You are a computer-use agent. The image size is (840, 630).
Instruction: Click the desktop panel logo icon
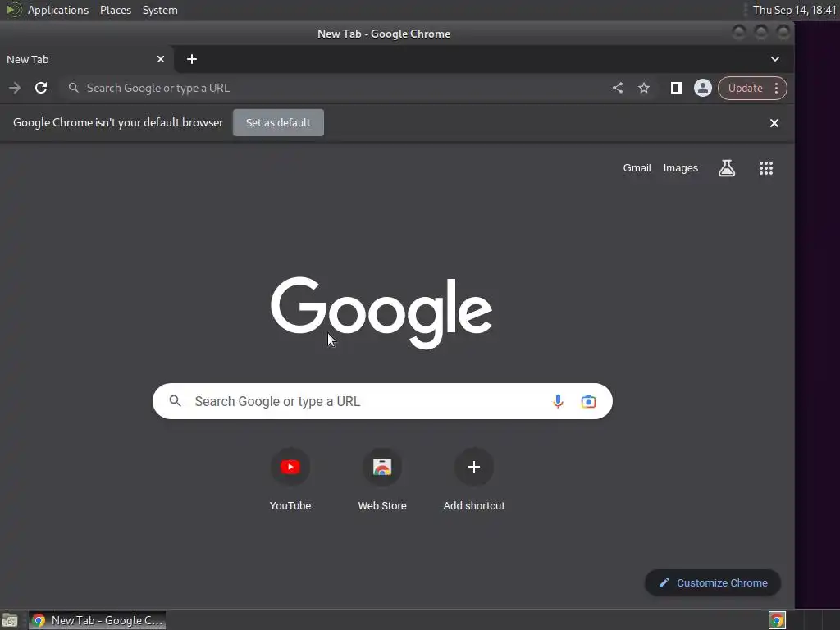point(13,10)
